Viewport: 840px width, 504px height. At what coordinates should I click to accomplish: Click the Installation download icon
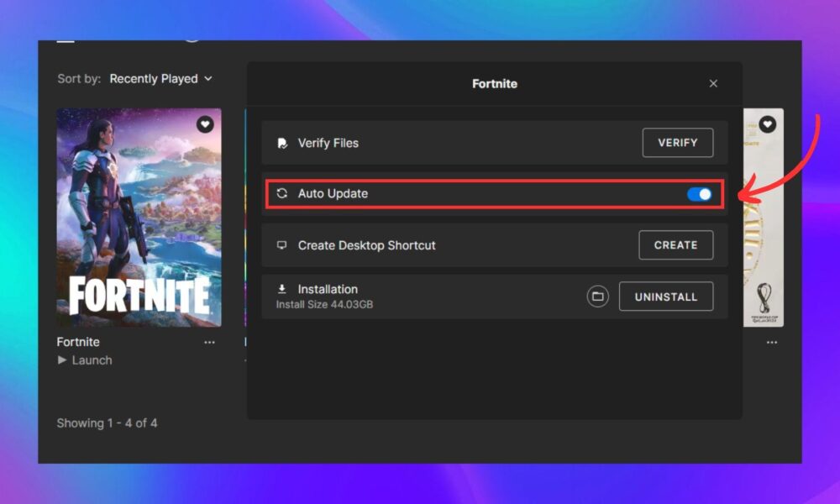[281, 289]
